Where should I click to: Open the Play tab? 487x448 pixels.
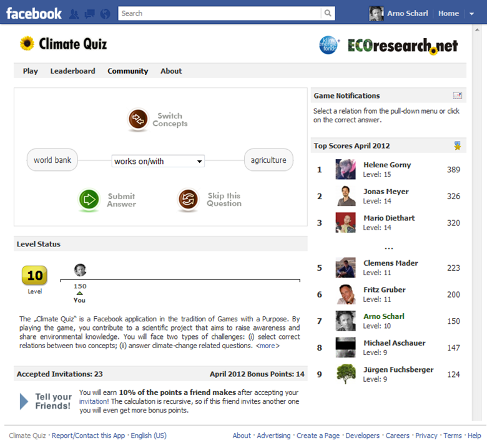point(31,71)
